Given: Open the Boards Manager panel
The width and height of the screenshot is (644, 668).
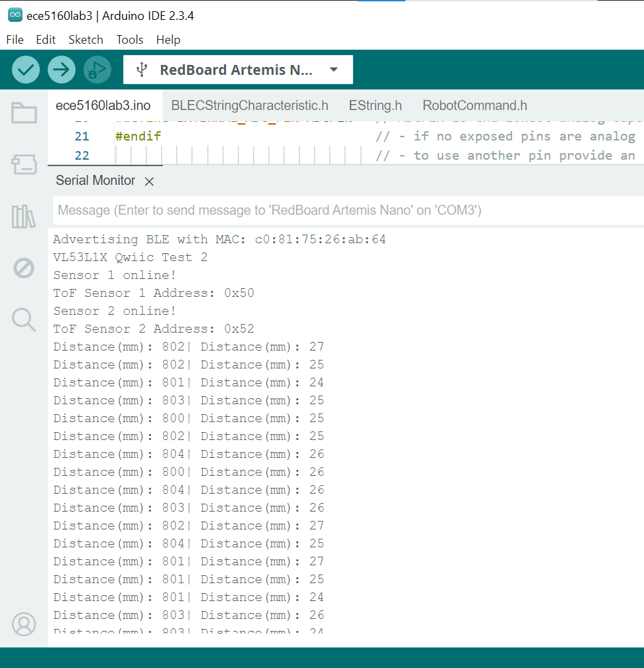Looking at the screenshot, I should 24,164.
